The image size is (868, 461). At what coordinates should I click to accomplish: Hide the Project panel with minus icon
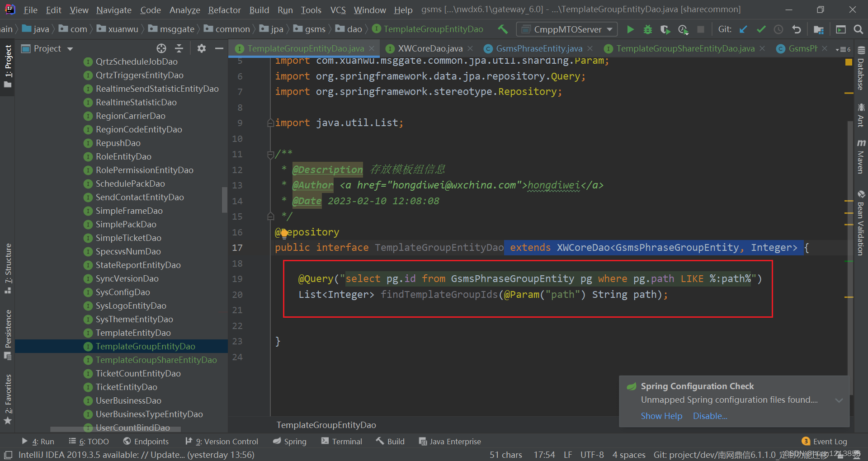(219, 48)
